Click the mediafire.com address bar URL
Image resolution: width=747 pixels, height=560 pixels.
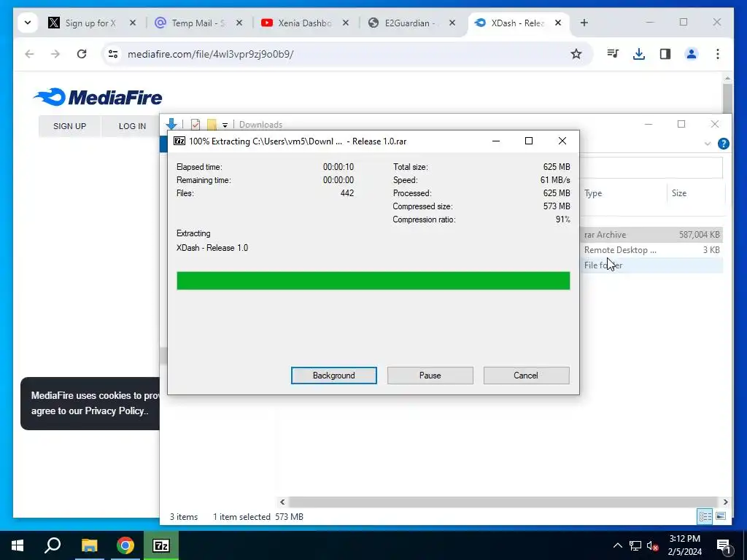210,54
